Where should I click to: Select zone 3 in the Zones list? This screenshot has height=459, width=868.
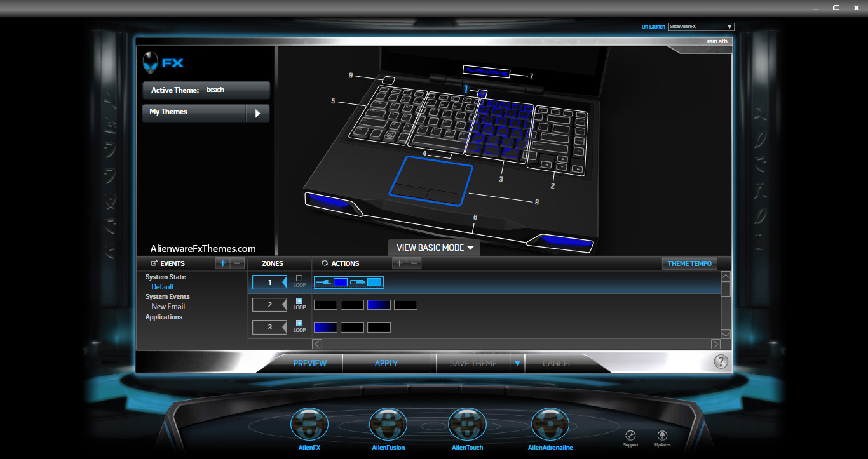pos(270,327)
